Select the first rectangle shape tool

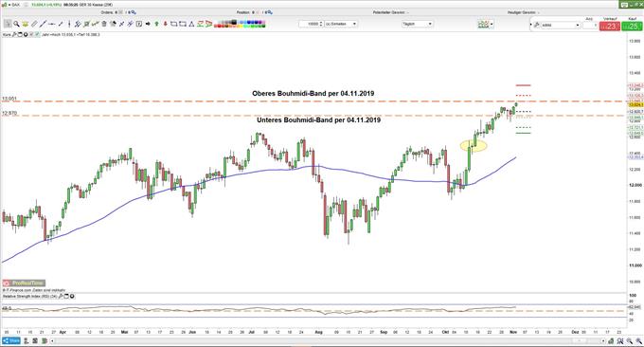pyautogui.click(x=173, y=24)
